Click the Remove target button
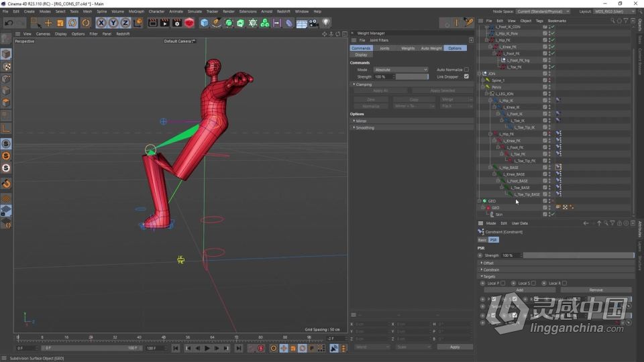The width and height of the screenshot is (644, 362). pyautogui.click(x=596, y=290)
